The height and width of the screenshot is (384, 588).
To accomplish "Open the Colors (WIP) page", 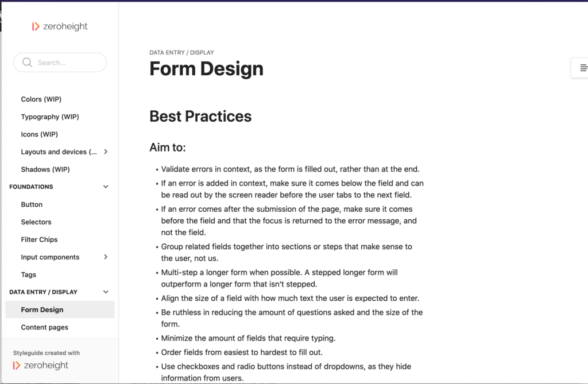I will tap(41, 99).
